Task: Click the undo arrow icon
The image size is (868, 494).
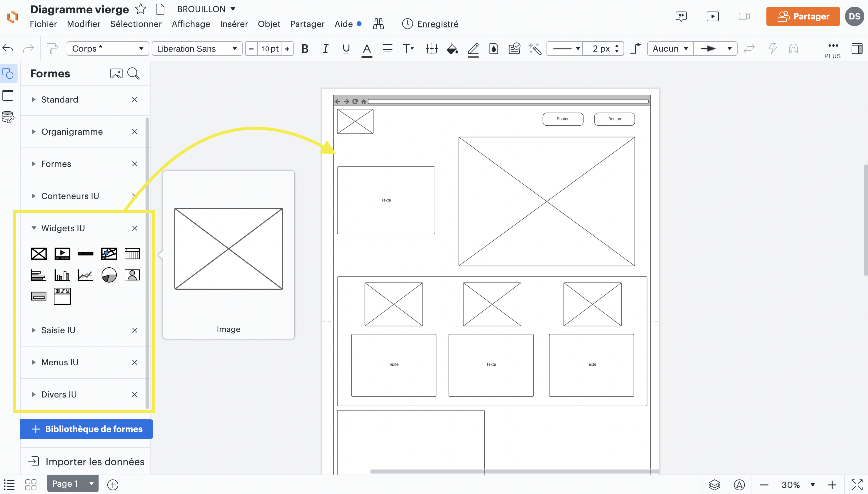Action: [x=8, y=49]
